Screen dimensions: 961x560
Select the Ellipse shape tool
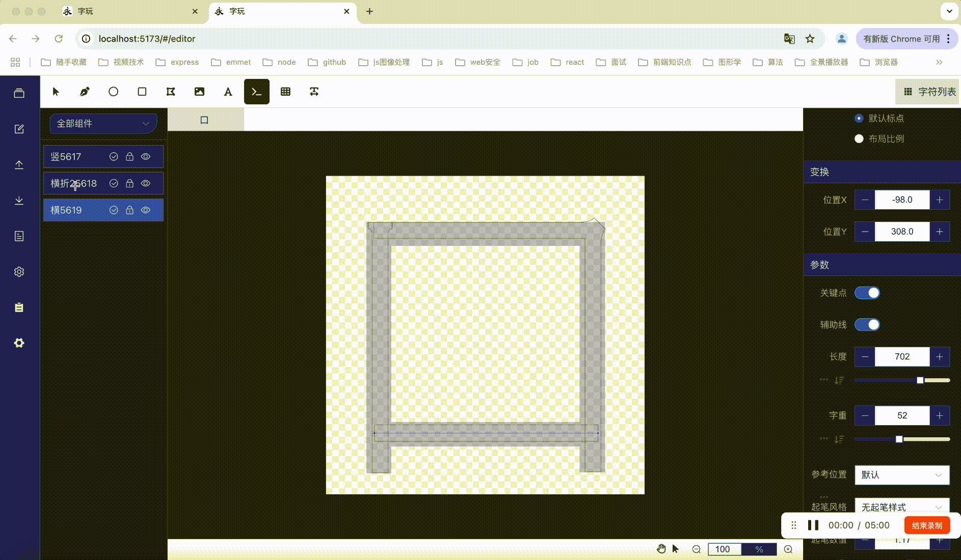click(113, 92)
